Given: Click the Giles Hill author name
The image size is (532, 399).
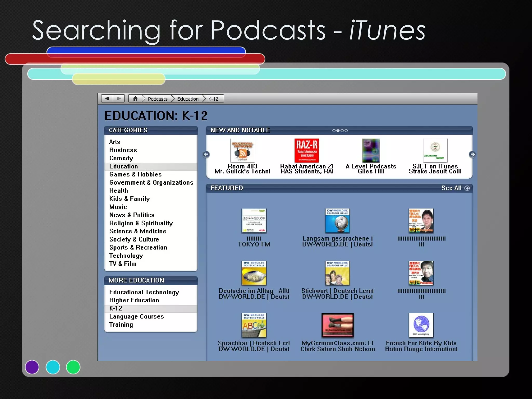Looking at the screenshot, I should (x=371, y=171).
